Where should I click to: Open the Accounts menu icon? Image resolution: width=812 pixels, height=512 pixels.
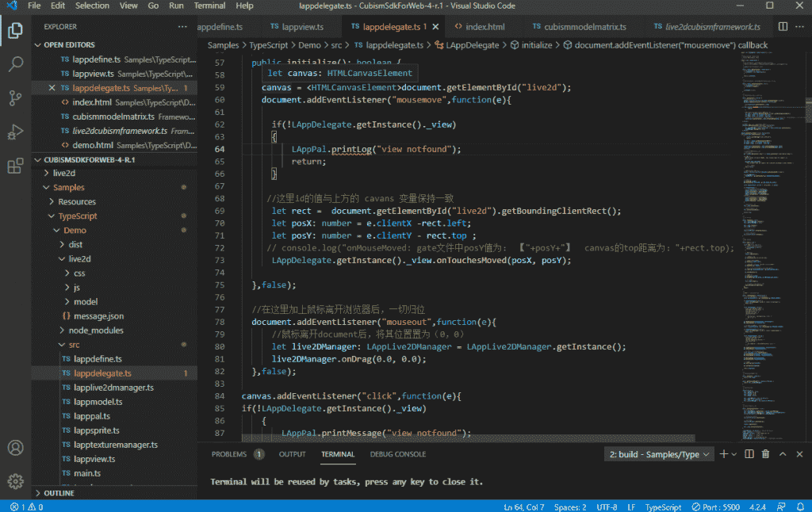(16, 448)
